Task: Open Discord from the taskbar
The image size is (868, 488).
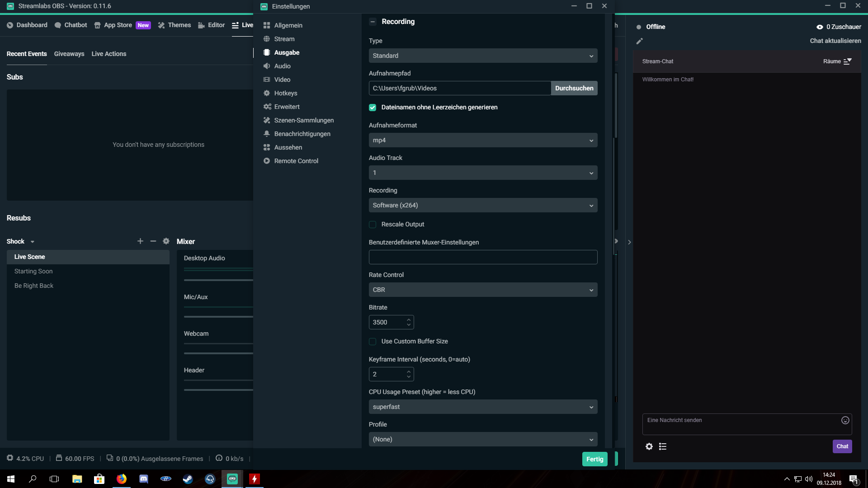Action: [x=144, y=479]
